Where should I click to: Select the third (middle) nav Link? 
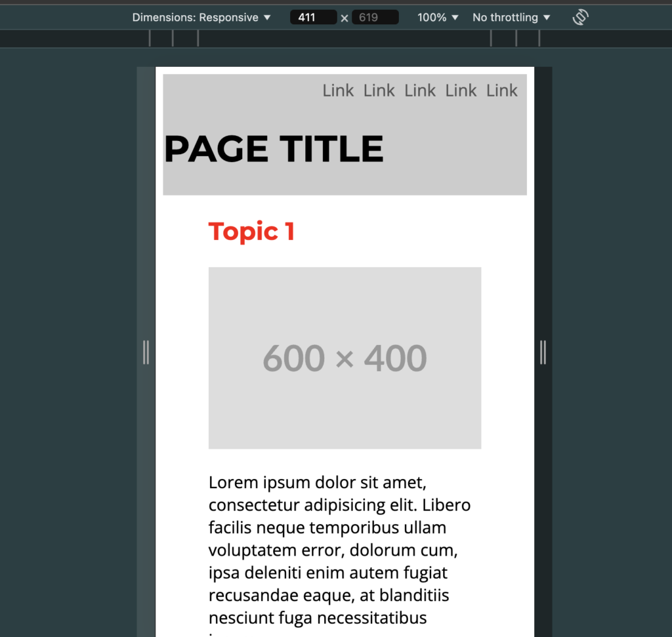click(420, 91)
